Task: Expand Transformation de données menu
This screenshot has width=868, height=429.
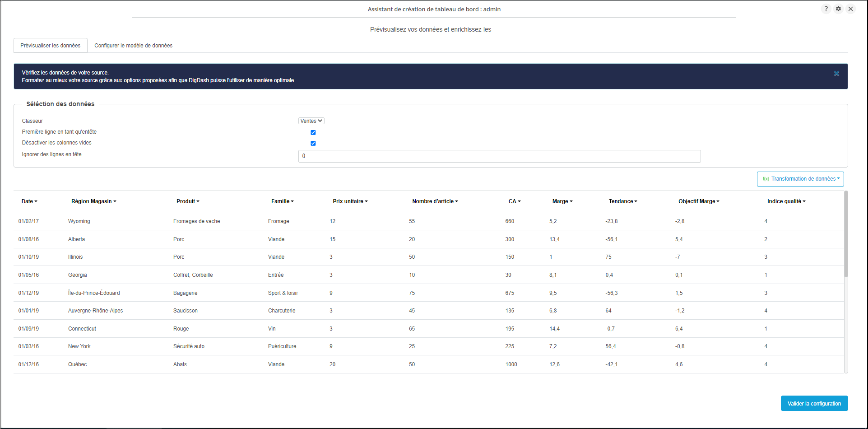Action: click(x=800, y=179)
